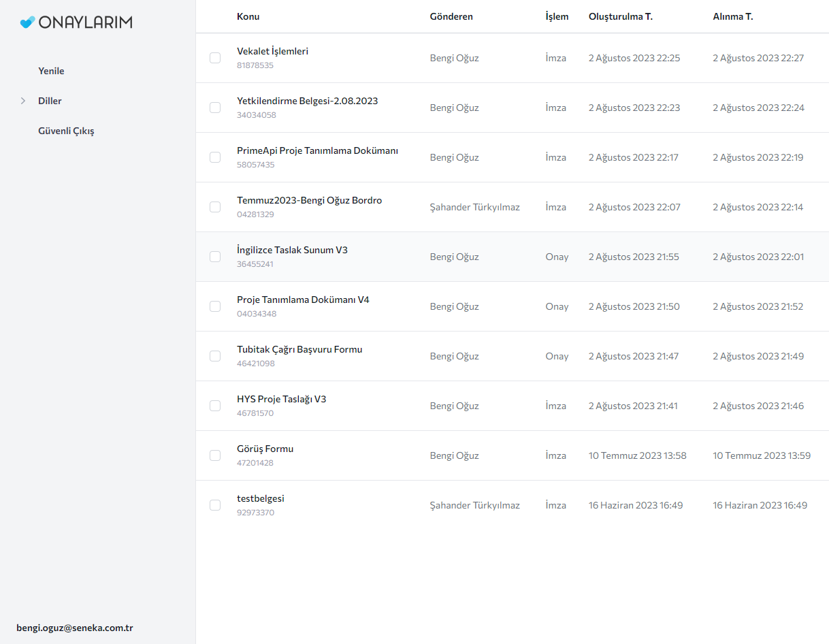Viewport: 829px width, 644px height.
Task: Click Yenile in the sidebar
Action: (51, 71)
